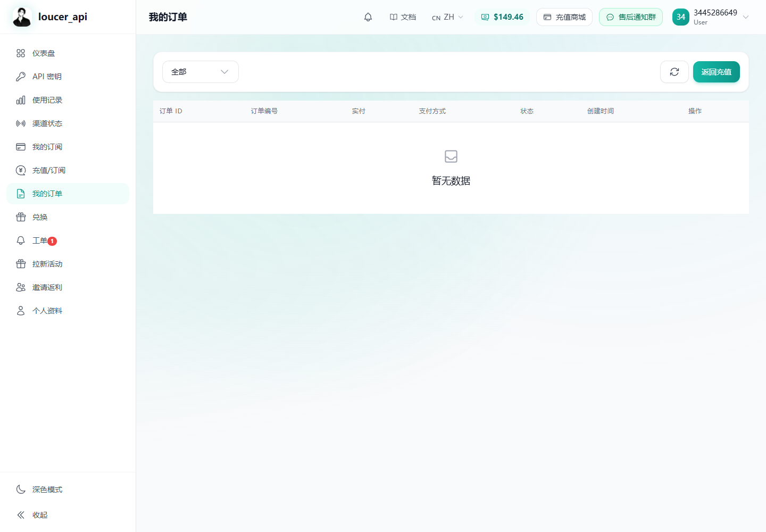Click the moon icon for 深色模式
Screen dimensions: 766x532
click(x=21, y=489)
